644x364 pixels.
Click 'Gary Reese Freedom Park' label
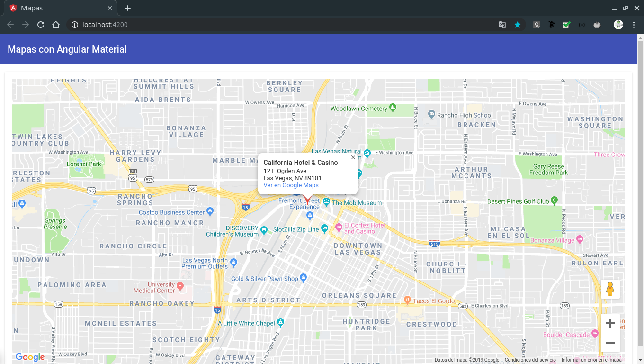pyautogui.click(x=549, y=170)
